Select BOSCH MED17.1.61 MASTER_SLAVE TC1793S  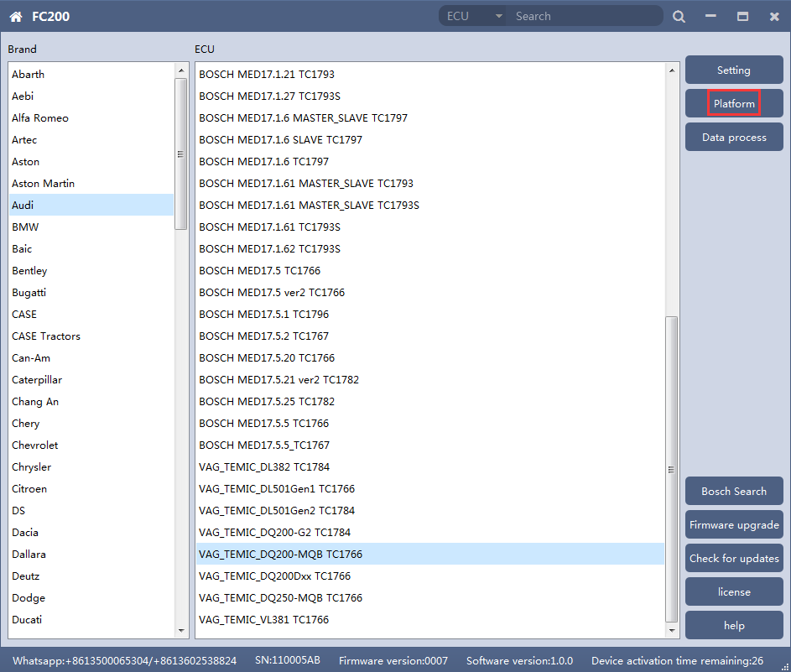tap(430, 206)
